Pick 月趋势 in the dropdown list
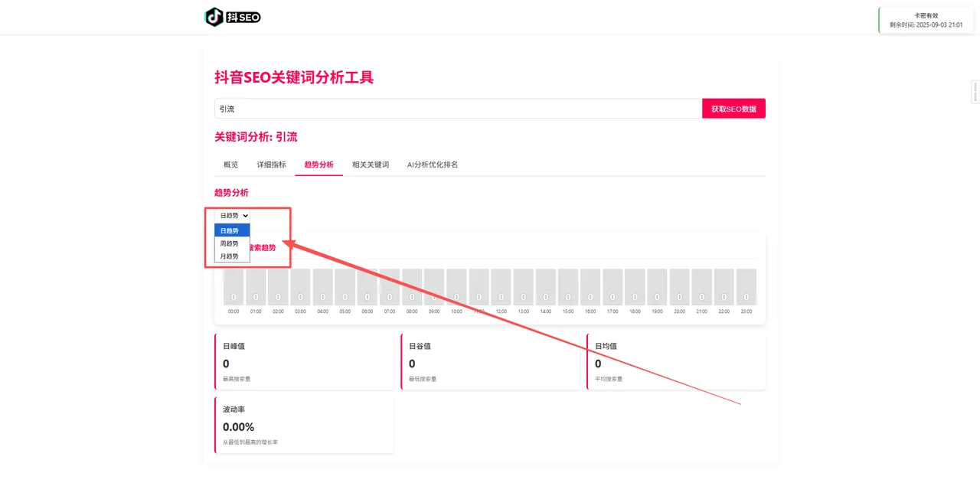Image resolution: width=980 pixels, height=486 pixels. 232,256
